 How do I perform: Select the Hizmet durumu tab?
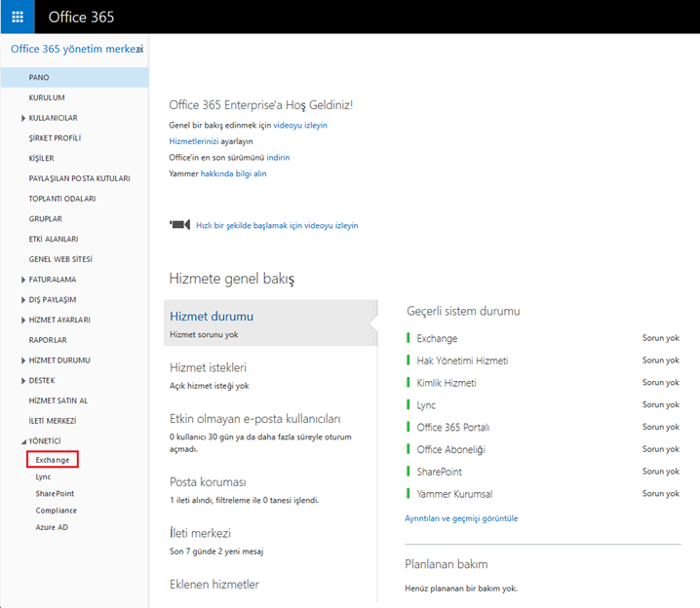coord(270,323)
